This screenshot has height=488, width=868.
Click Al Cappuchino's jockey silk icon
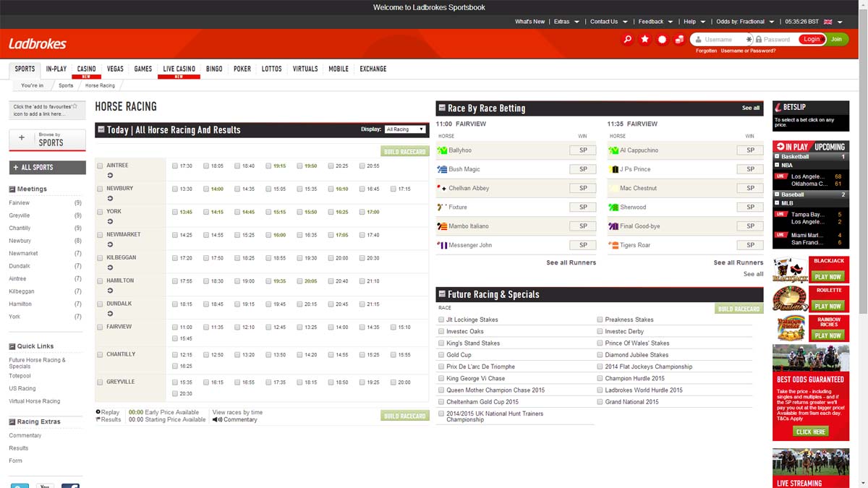[613, 150]
